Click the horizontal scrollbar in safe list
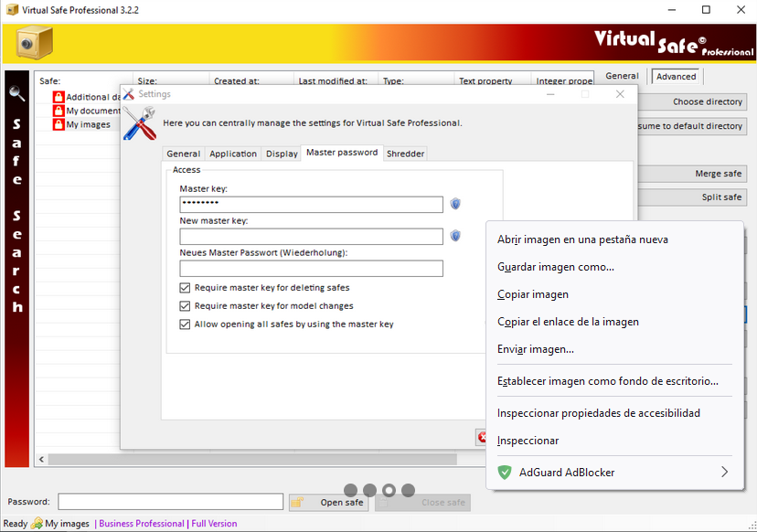This screenshot has height=532, width=757. coord(252,459)
